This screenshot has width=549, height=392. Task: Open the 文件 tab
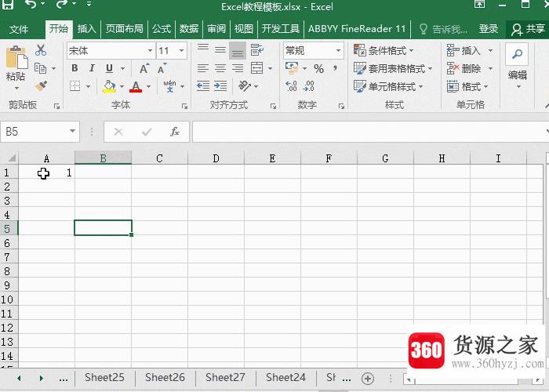[x=19, y=29]
